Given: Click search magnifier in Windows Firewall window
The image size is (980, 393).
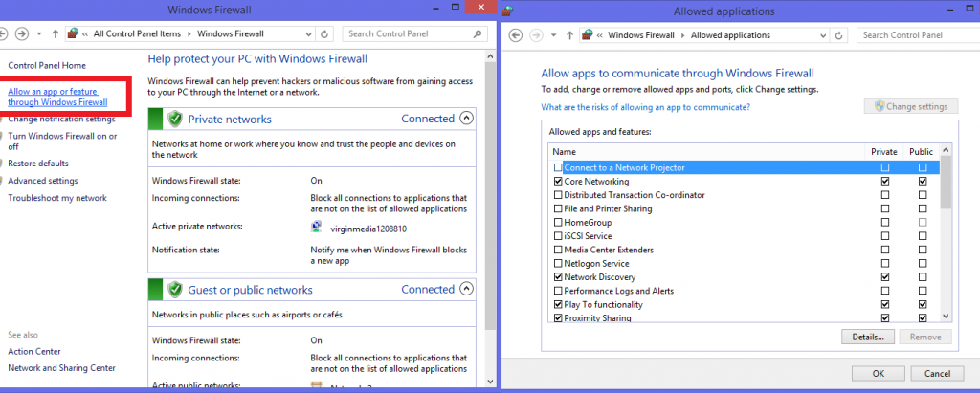Looking at the screenshot, I should point(478,33).
